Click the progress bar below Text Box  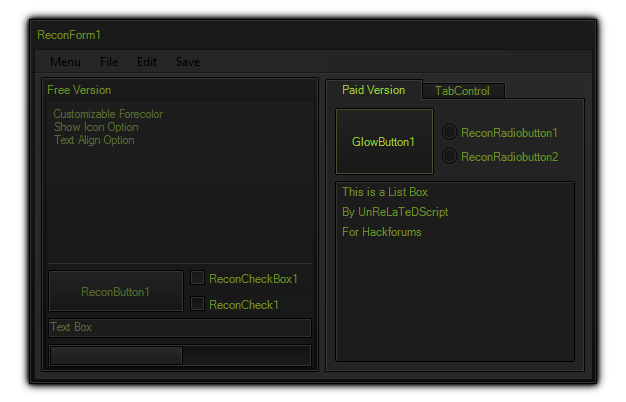click(180, 355)
